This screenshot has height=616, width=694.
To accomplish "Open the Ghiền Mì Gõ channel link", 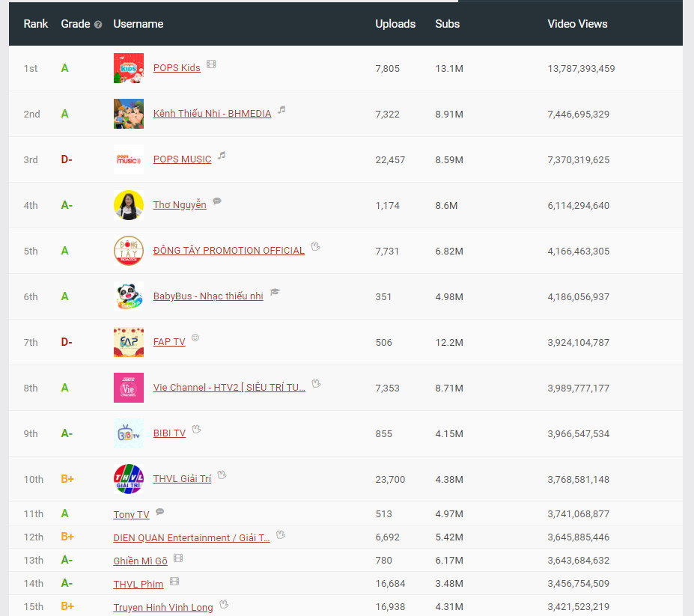I will [x=140, y=561].
